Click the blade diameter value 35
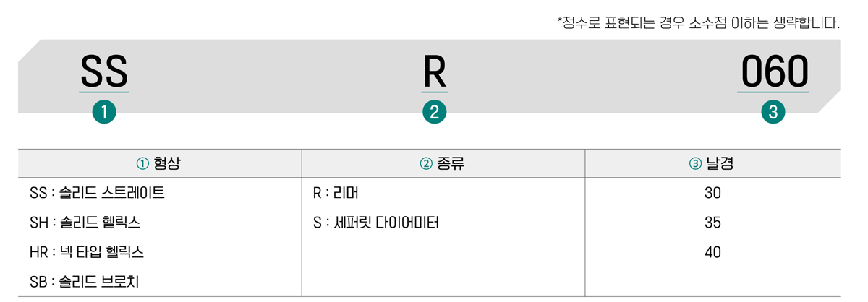 coord(712,223)
